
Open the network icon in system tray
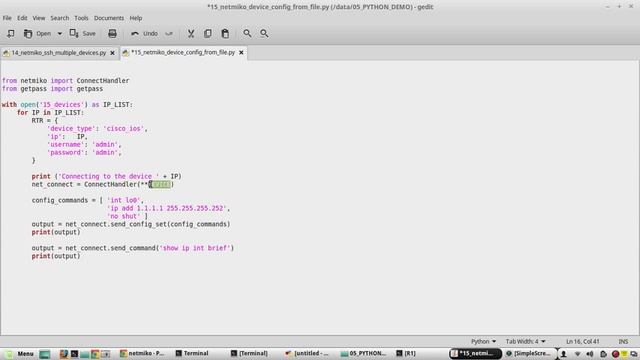tap(577, 354)
